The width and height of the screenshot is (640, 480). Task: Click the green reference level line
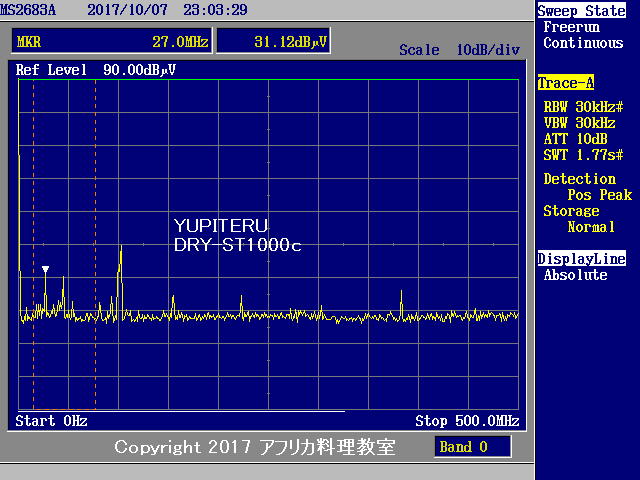[x=269, y=80]
